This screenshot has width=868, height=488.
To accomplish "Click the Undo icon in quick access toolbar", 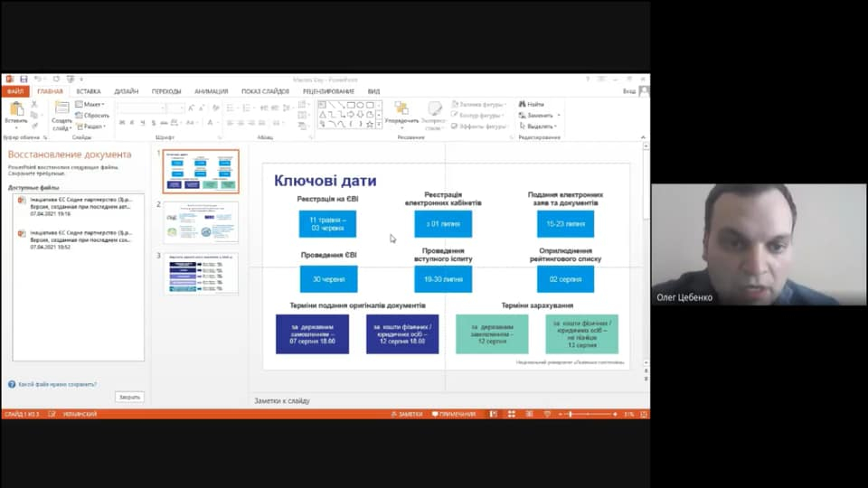I will pyautogui.click(x=38, y=80).
